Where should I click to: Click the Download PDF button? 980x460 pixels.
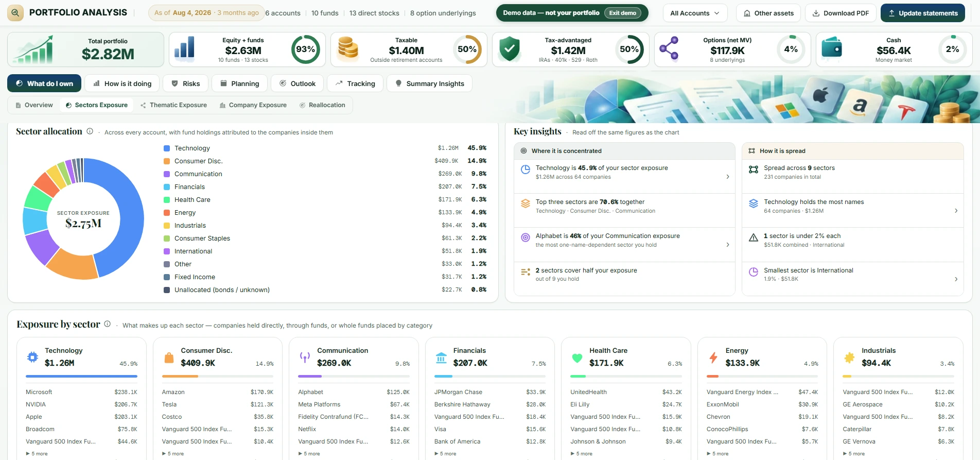click(841, 13)
